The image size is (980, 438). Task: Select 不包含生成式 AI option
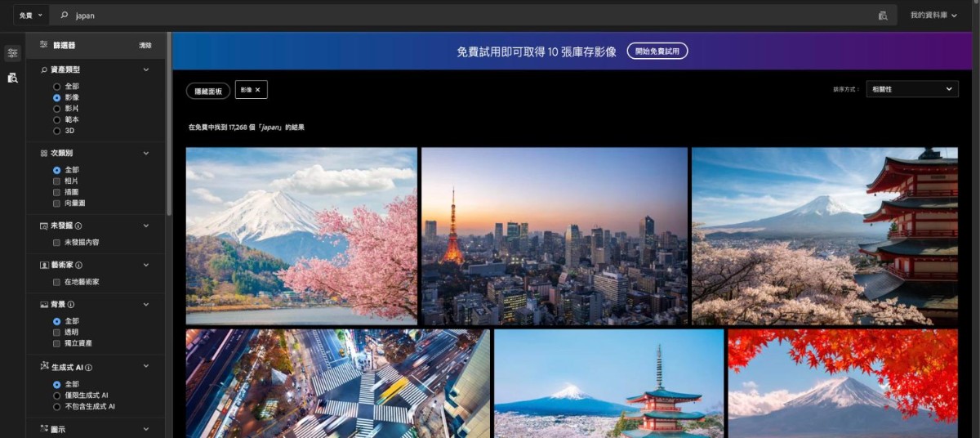click(x=57, y=405)
